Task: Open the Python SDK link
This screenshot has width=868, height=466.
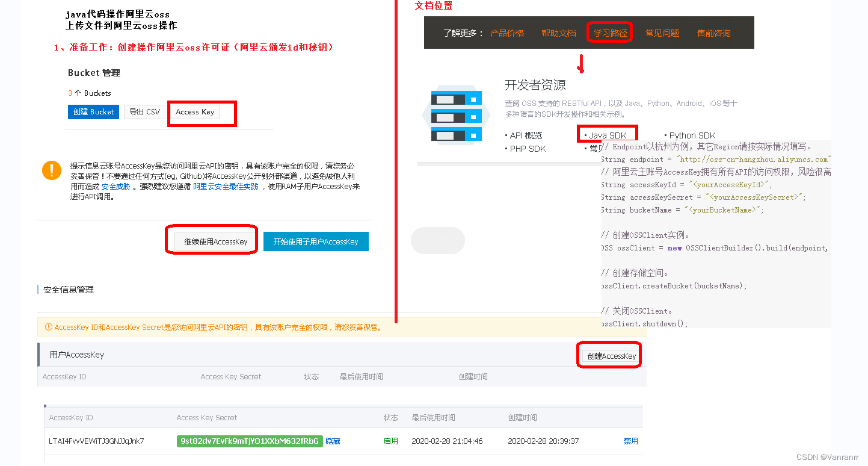Action: coord(692,135)
